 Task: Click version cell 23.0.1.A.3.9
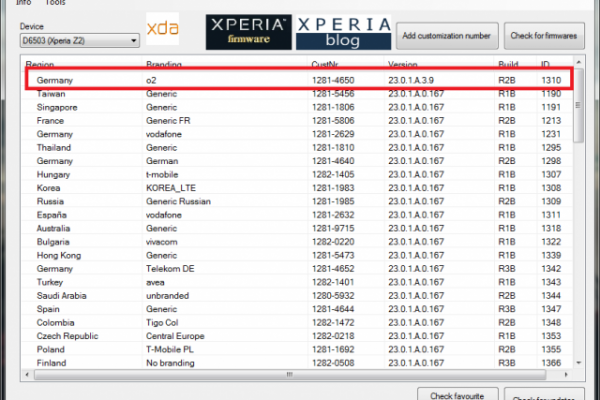(x=411, y=80)
